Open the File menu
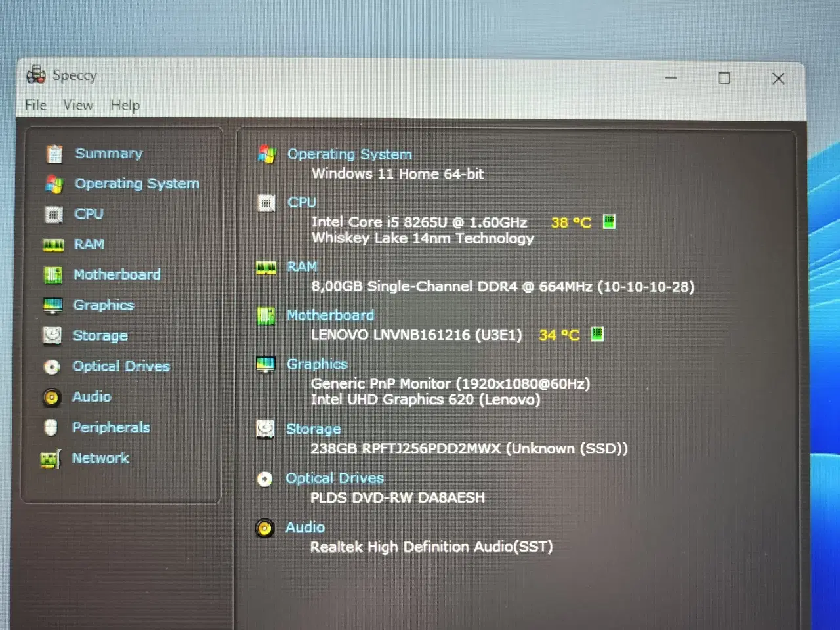Viewport: 840px width, 630px height. 35,105
